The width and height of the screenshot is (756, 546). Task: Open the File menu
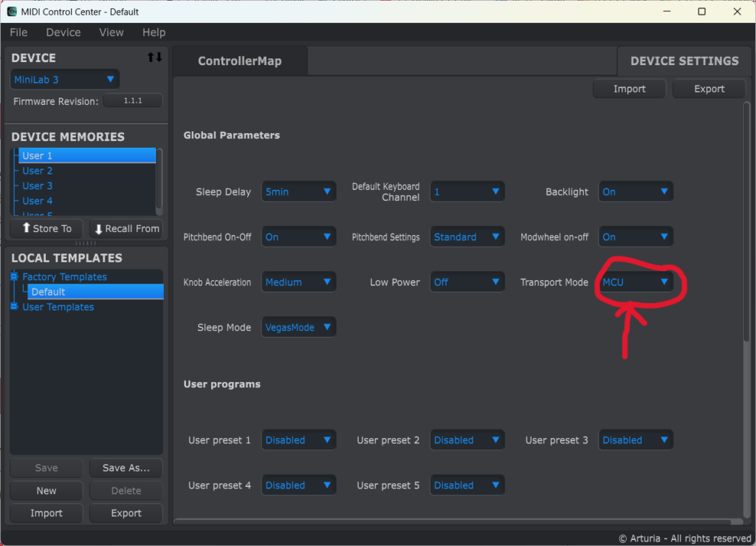tap(18, 33)
